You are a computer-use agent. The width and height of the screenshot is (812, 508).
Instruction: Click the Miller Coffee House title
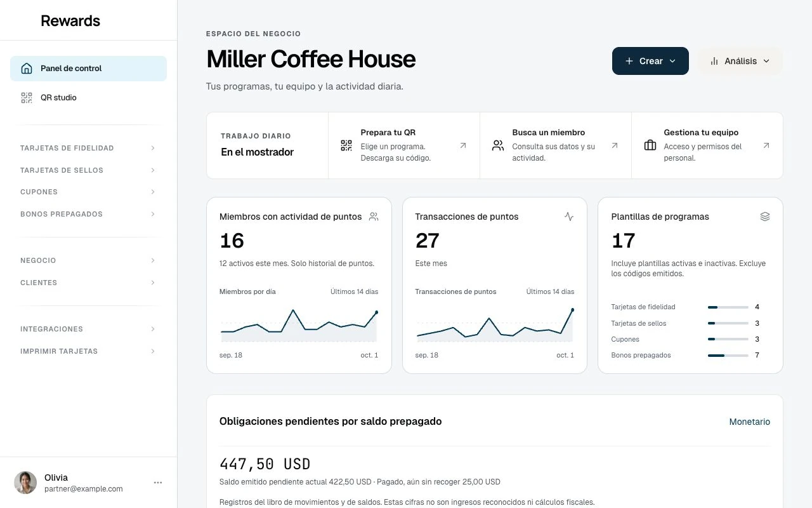click(311, 59)
